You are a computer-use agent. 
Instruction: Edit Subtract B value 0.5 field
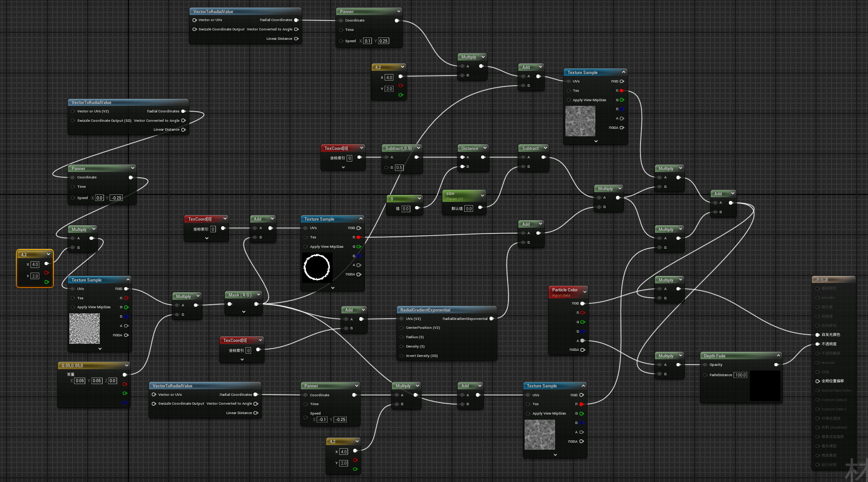(x=399, y=167)
